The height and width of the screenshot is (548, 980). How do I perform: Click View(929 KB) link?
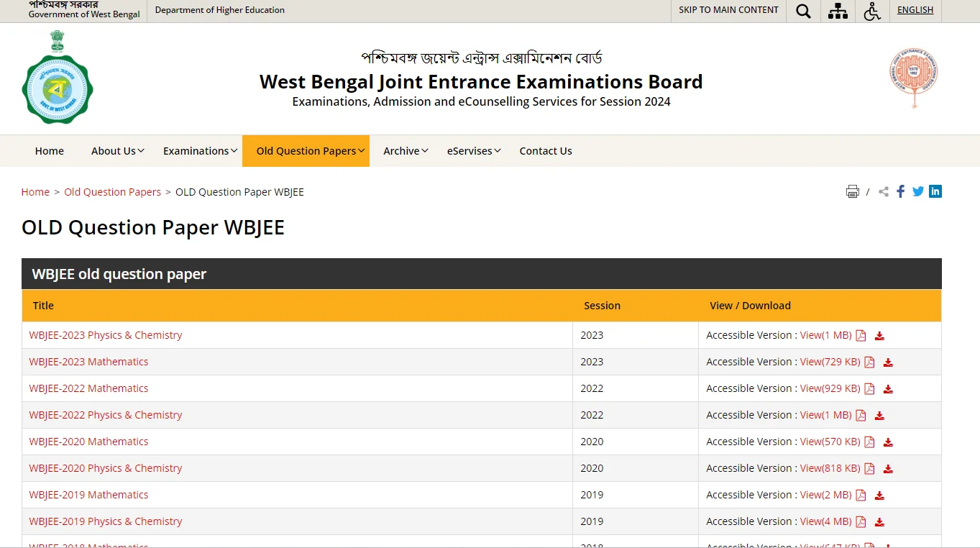click(x=830, y=388)
